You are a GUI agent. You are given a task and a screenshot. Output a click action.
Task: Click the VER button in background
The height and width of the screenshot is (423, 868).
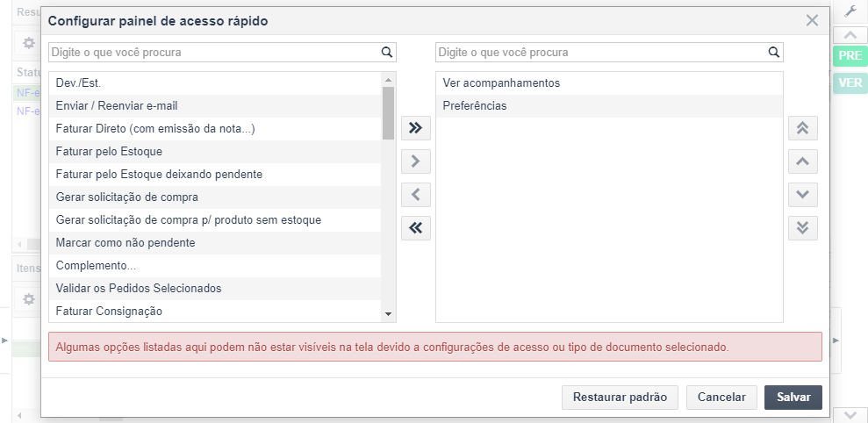coord(850,83)
